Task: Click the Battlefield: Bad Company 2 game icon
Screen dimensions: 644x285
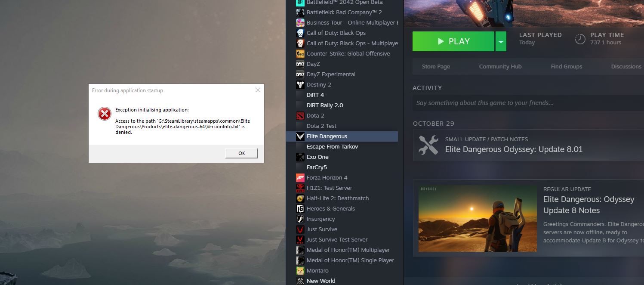Action: (300, 12)
